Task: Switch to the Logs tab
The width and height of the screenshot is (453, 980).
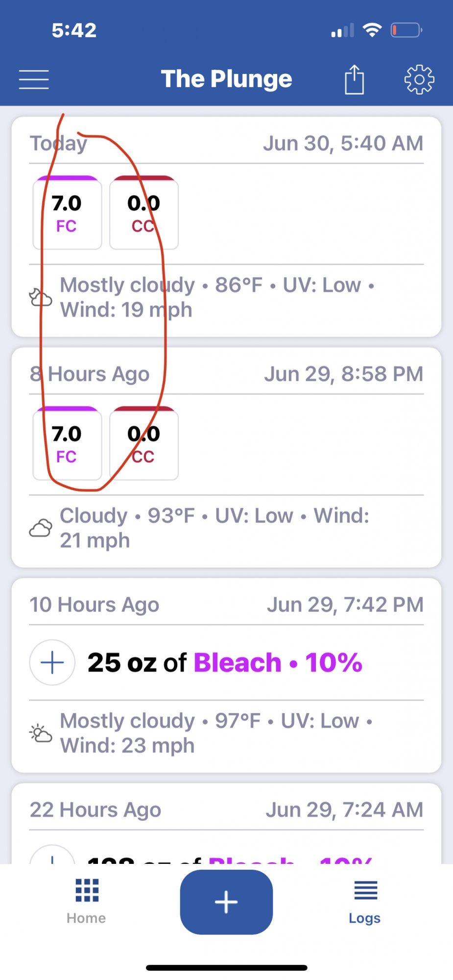Action: coord(365,902)
